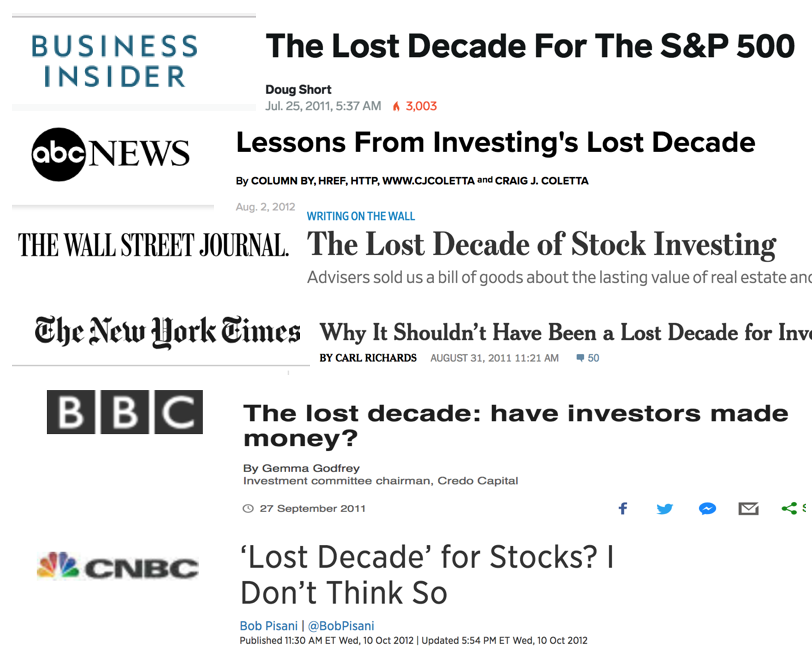This screenshot has height=654, width=812.
Task: Click the ABC News logo
Action: click(110, 154)
